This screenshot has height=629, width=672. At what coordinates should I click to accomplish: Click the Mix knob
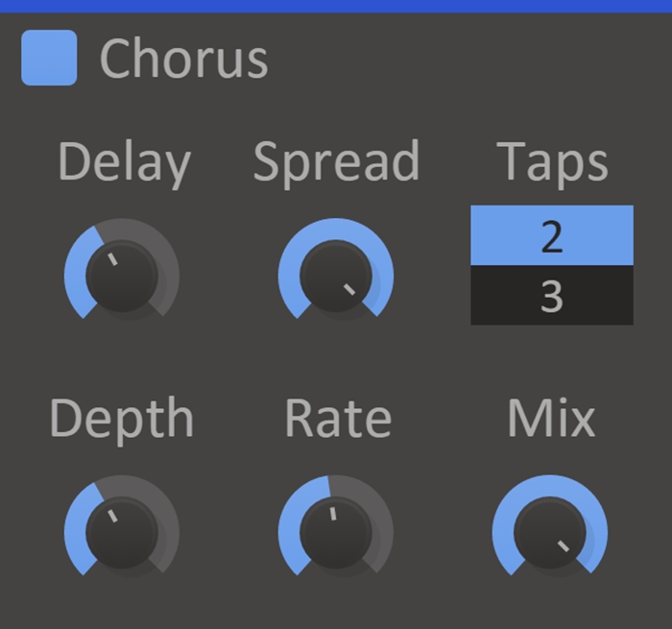pyautogui.click(x=550, y=533)
